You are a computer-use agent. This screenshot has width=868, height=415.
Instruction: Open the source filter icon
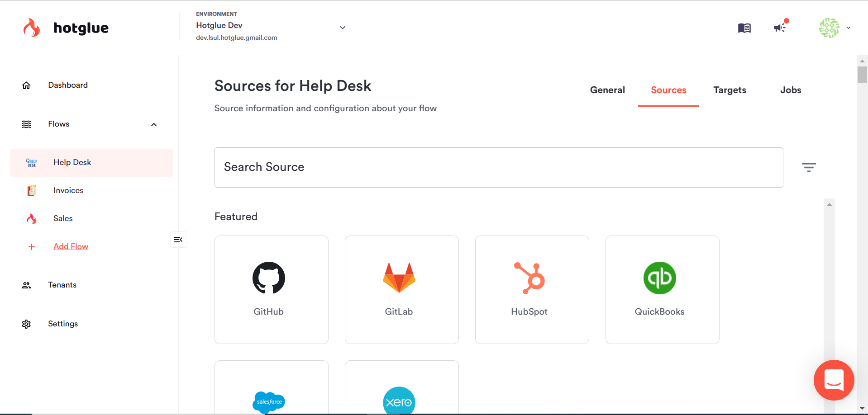tap(809, 167)
